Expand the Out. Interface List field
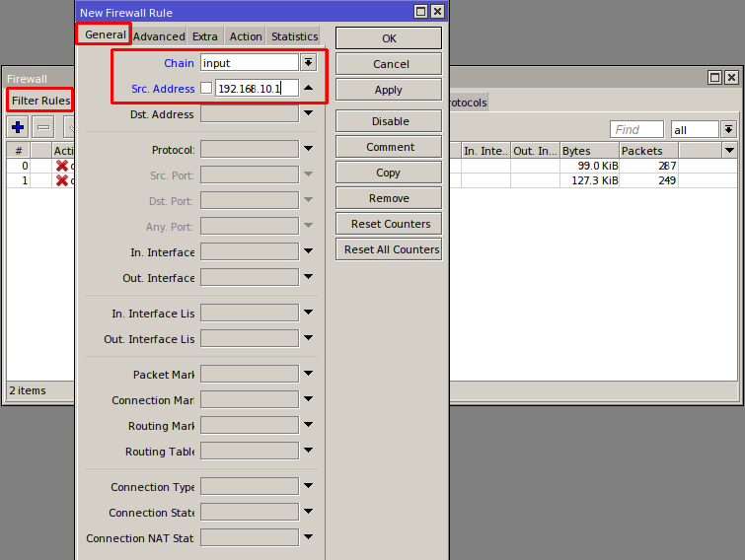The height and width of the screenshot is (560, 745). (x=308, y=338)
